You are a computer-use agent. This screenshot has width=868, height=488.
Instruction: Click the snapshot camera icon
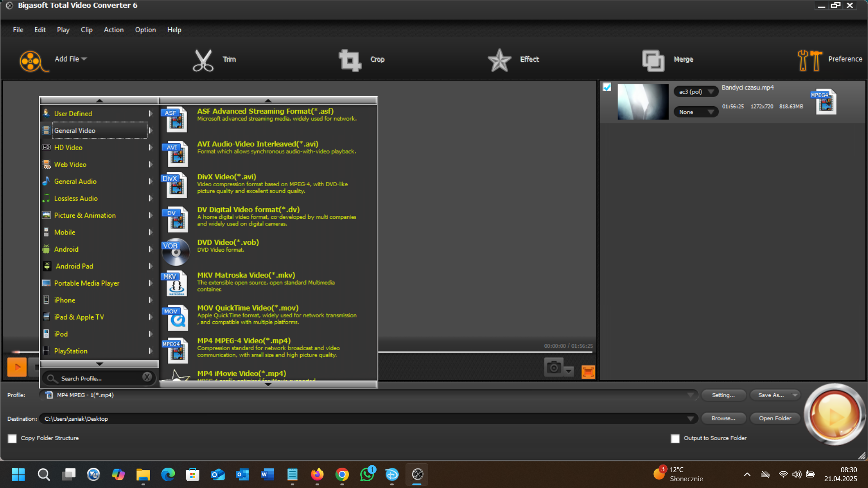(553, 367)
